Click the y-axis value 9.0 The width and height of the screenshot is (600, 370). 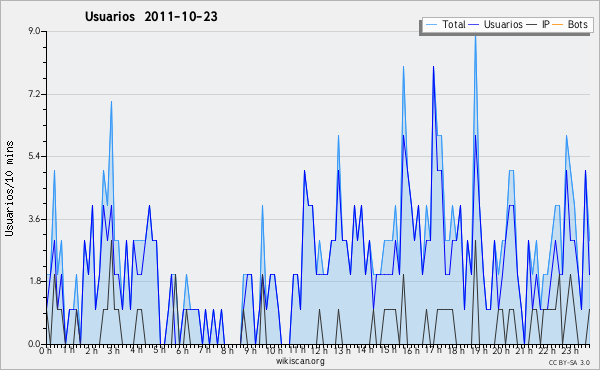tap(34, 31)
